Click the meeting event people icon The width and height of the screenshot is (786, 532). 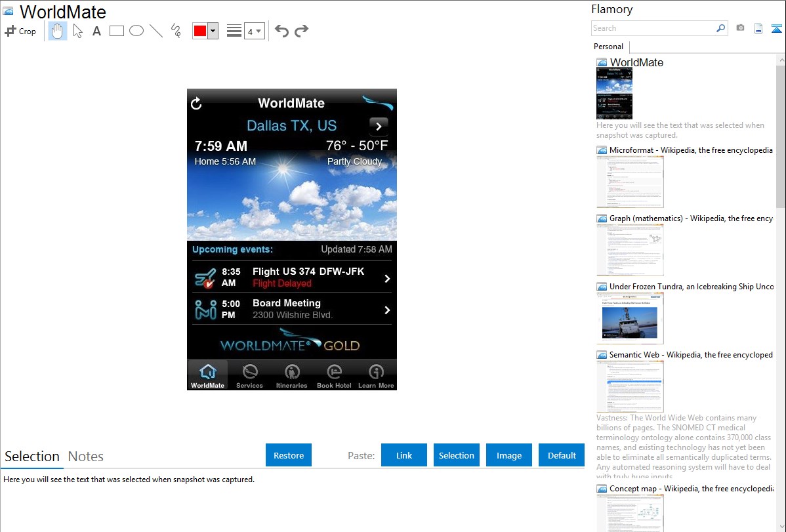[x=205, y=310]
